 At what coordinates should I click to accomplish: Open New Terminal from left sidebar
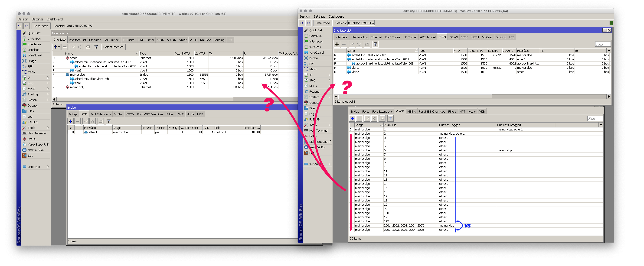[37, 133]
